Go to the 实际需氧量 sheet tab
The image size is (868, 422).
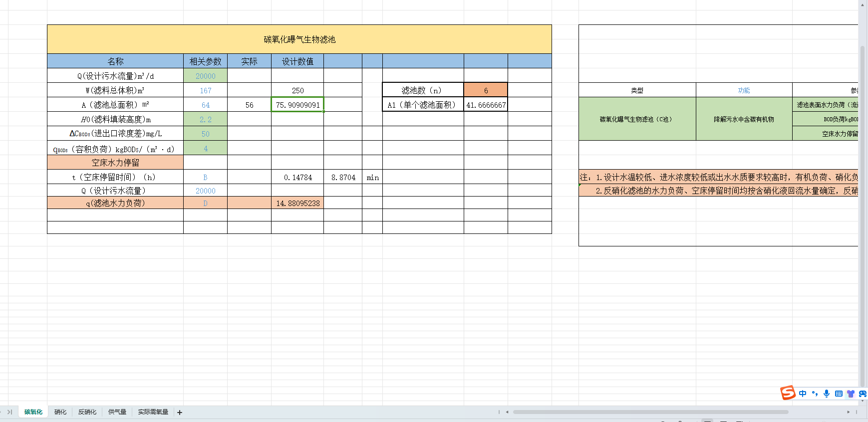pyautogui.click(x=153, y=412)
